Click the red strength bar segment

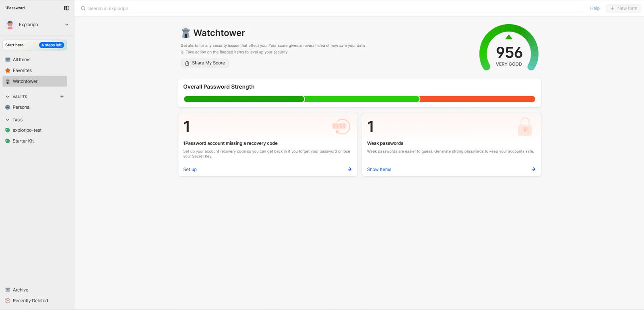[x=477, y=99]
